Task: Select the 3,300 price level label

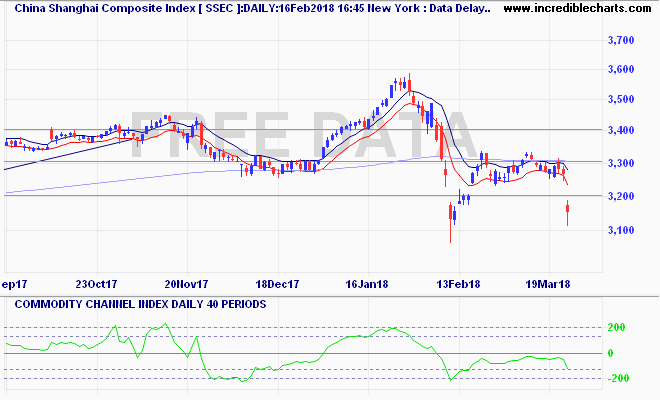Action: (622, 163)
